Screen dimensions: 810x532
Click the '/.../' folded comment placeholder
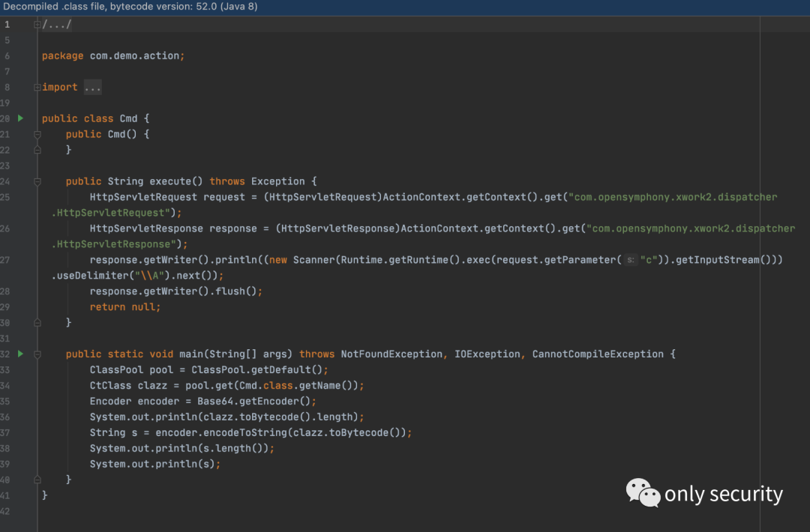point(57,24)
